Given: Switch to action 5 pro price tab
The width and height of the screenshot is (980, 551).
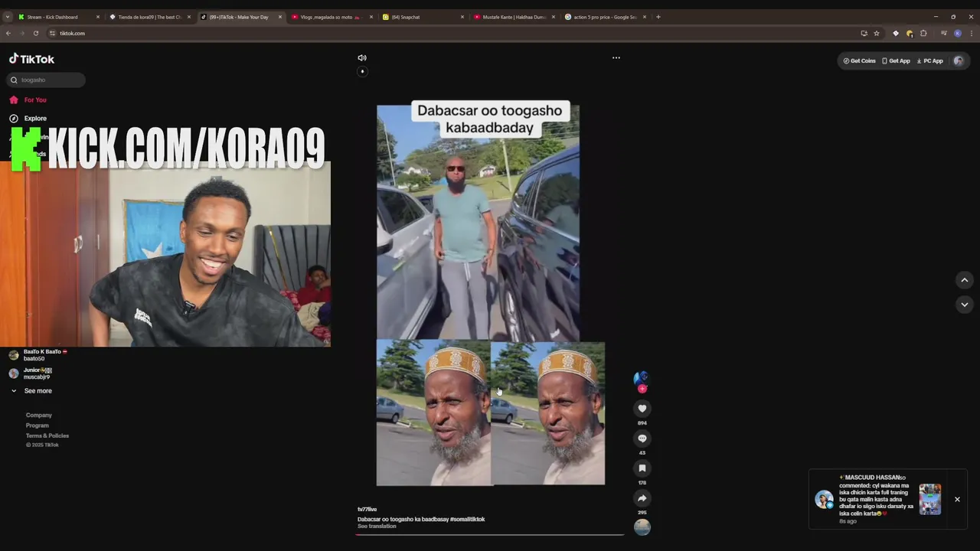Looking at the screenshot, I should click(604, 17).
